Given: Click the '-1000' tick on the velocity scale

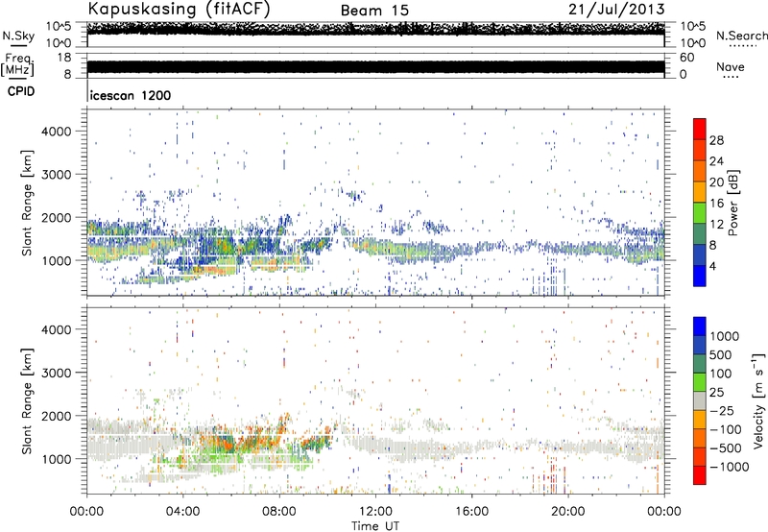Looking at the screenshot, I should tap(730, 467).
